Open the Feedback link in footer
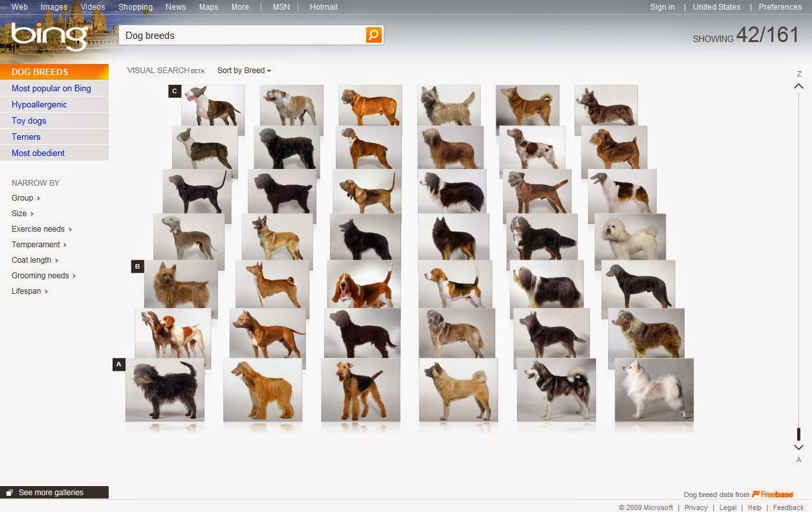Viewport: 812px width, 512px height. [x=788, y=507]
